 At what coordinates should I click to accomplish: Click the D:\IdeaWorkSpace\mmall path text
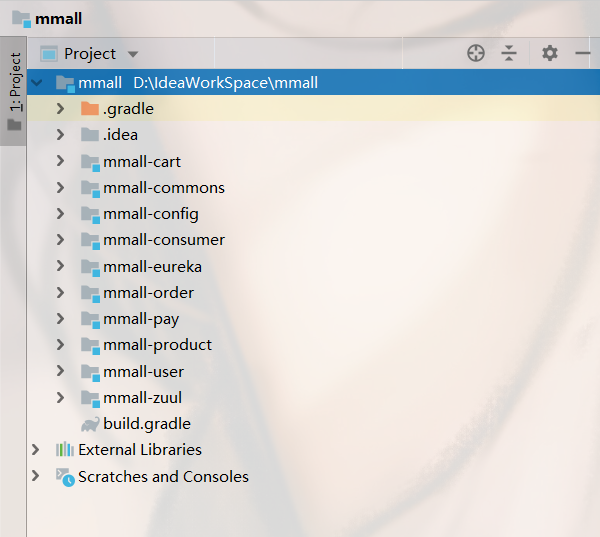point(225,83)
